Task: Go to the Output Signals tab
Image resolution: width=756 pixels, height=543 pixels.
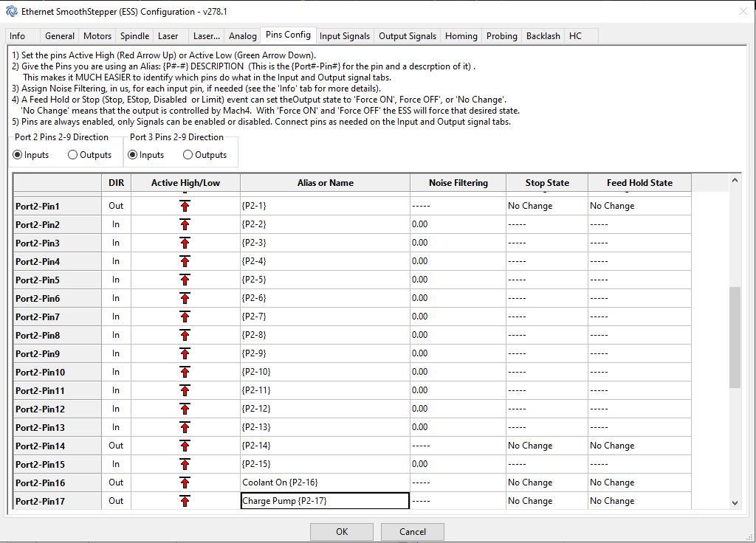Action: coord(408,36)
